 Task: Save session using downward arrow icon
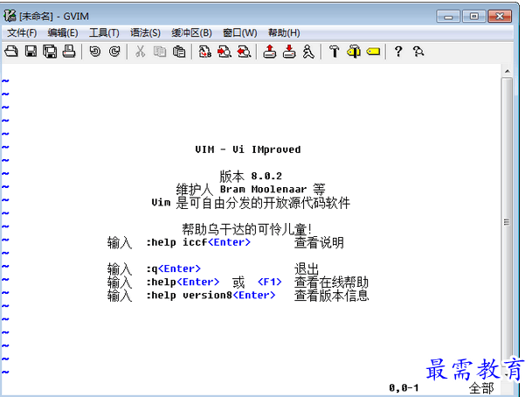click(289, 52)
